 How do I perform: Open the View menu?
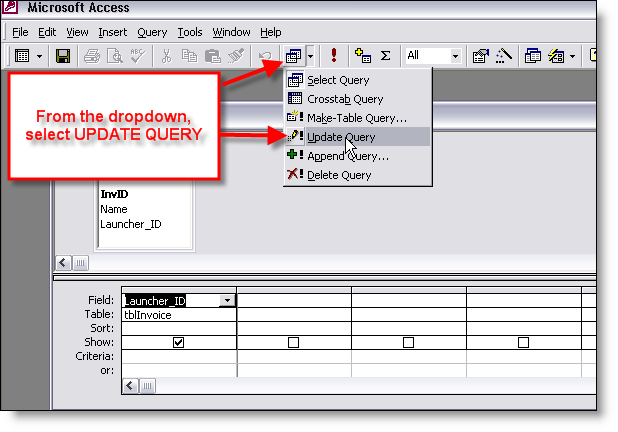click(x=77, y=32)
